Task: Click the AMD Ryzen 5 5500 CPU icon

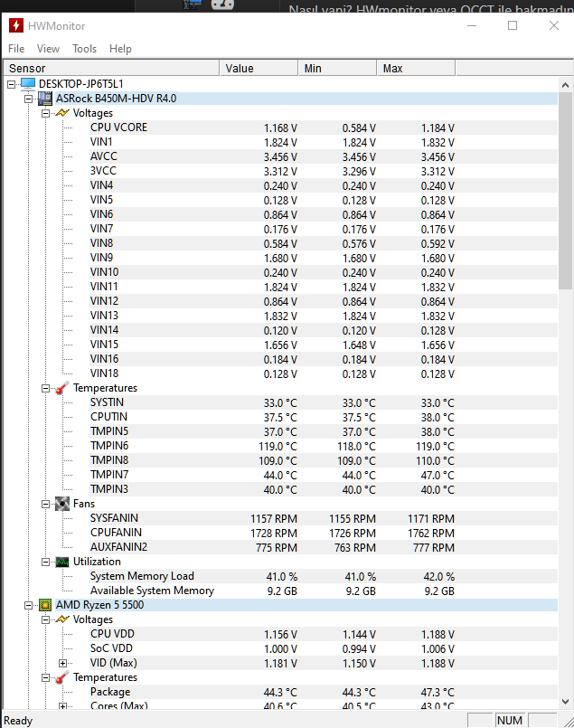Action: 45,604
